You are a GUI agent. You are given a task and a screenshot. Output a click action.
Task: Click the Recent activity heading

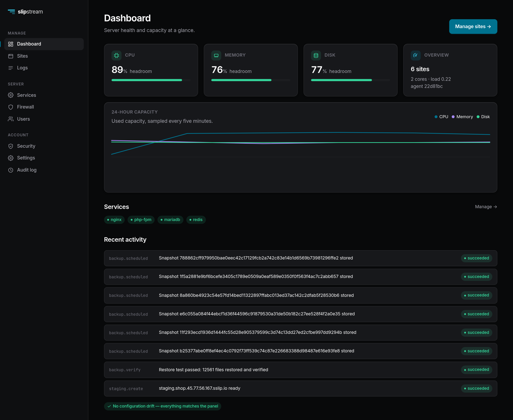pyautogui.click(x=125, y=240)
